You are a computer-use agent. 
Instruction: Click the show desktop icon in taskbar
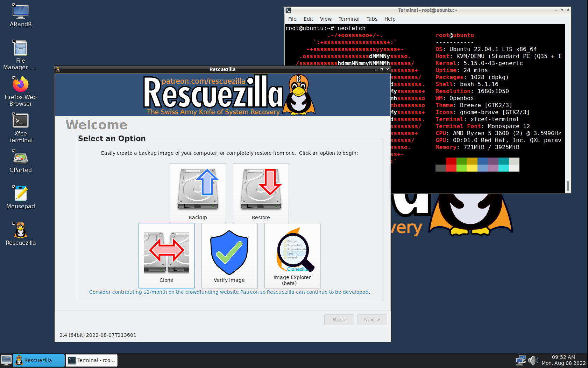[6, 360]
